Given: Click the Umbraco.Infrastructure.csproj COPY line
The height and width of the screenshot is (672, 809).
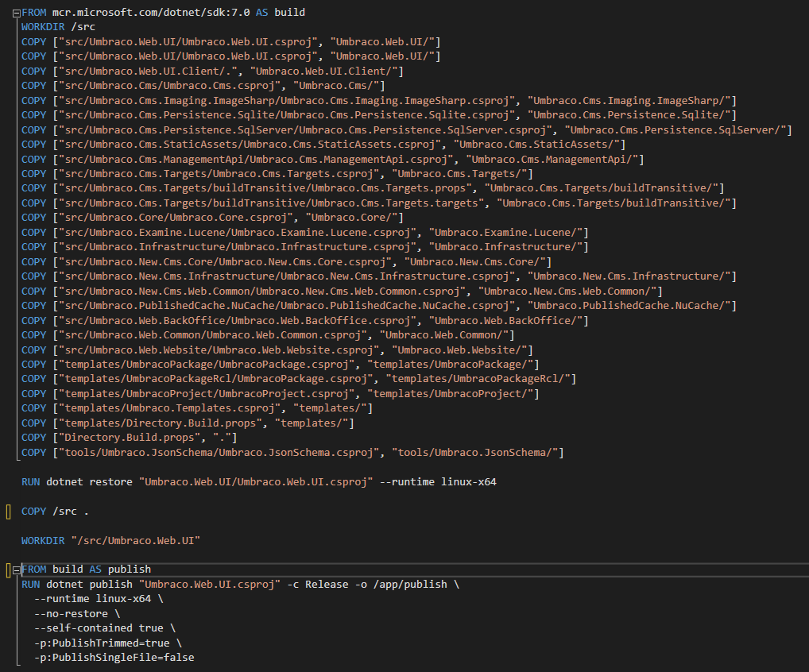Looking at the screenshot, I should 305,247.
